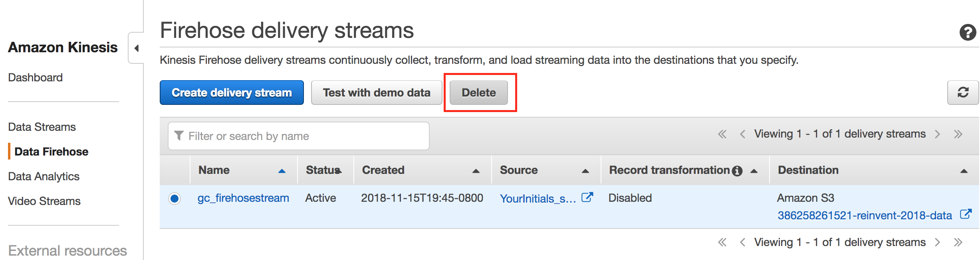Go to previous page in bottom pagination
Screen dimensions: 980x260
[742, 242]
